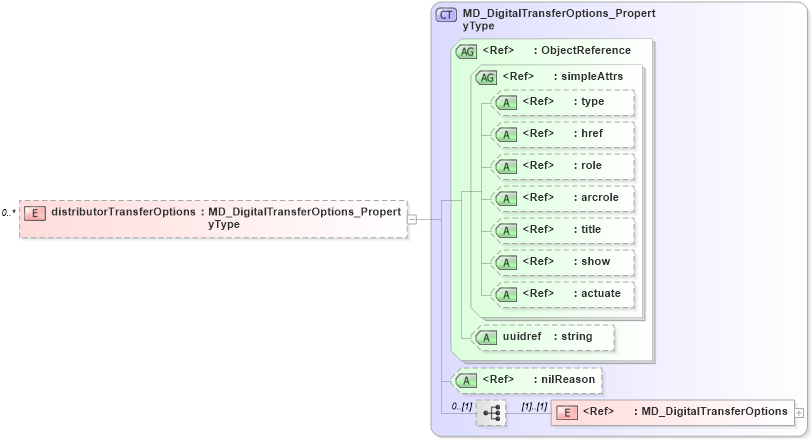Click the A icon of type attribute
This screenshot has width=812, height=439.
(x=506, y=103)
